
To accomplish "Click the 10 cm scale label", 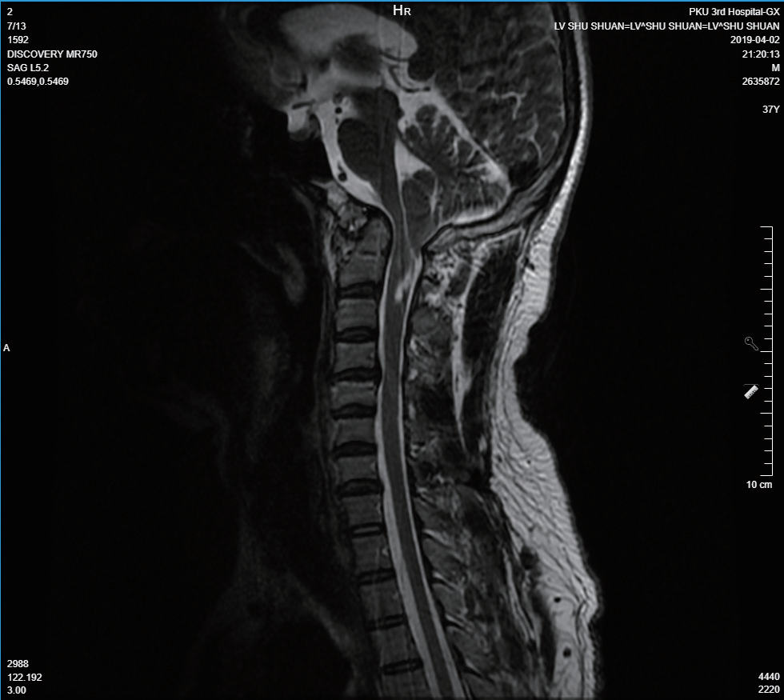I will [x=759, y=485].
